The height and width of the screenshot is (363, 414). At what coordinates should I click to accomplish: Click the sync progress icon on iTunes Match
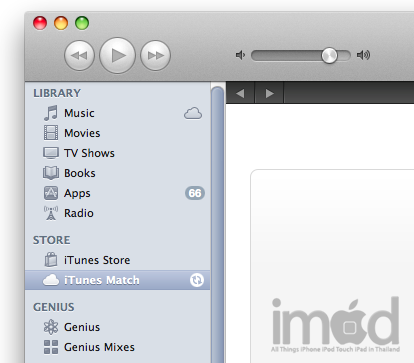tap(197, 280)
